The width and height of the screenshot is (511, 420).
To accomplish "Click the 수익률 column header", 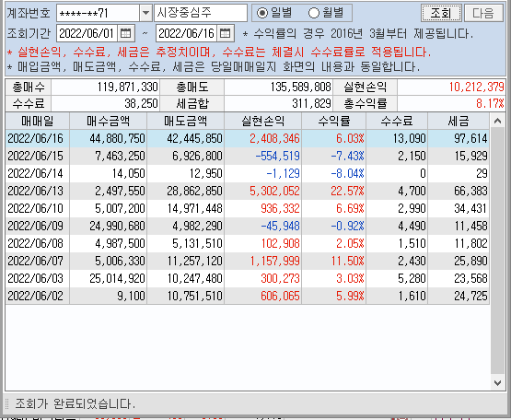I will click(x=333, y=121).
